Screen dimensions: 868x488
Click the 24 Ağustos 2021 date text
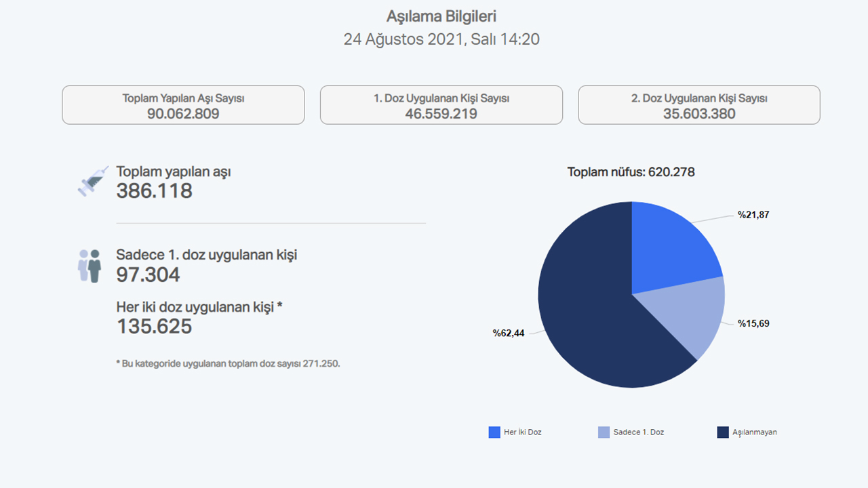(441, 39)
